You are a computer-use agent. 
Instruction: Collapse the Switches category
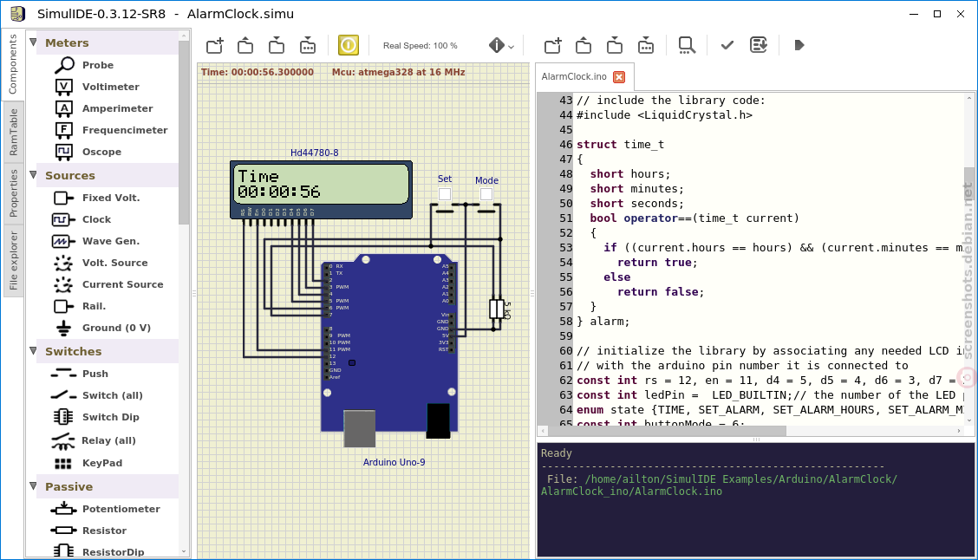33,350
